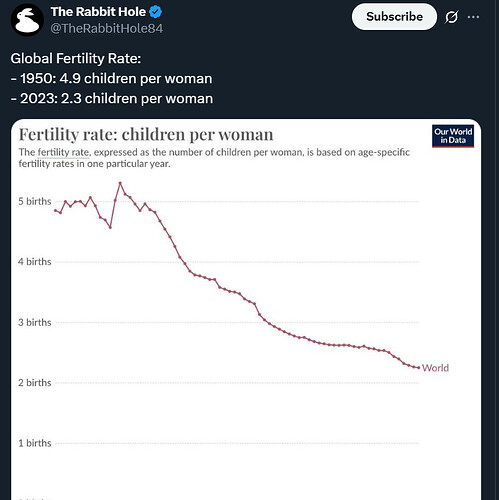Click the Grok slash-circle icon
The width and height of the screenshot is (499, 500).
451,17
